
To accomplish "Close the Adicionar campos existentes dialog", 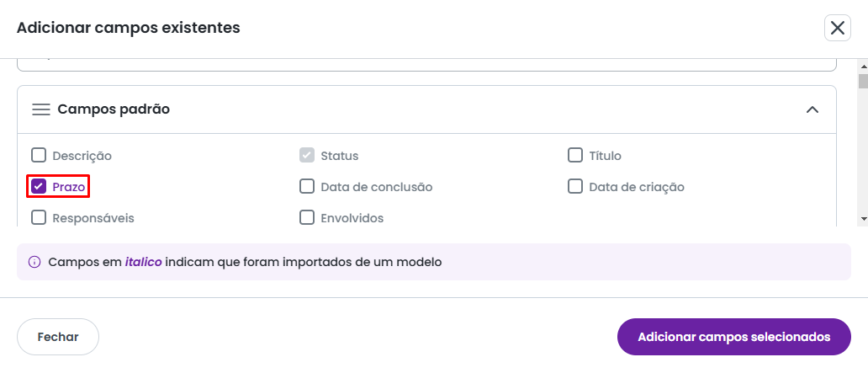I will click(x=838, y=29).
